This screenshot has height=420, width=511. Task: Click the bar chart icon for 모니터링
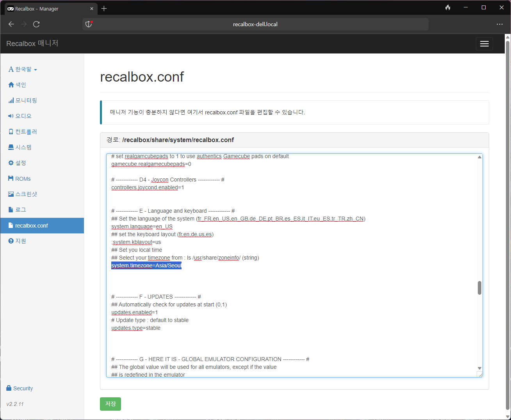click(11, 101)
